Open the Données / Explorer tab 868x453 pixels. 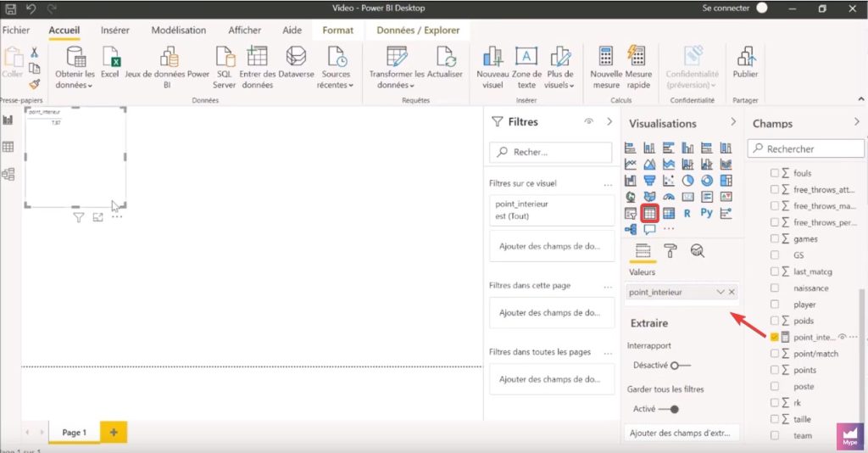[418, 30]
